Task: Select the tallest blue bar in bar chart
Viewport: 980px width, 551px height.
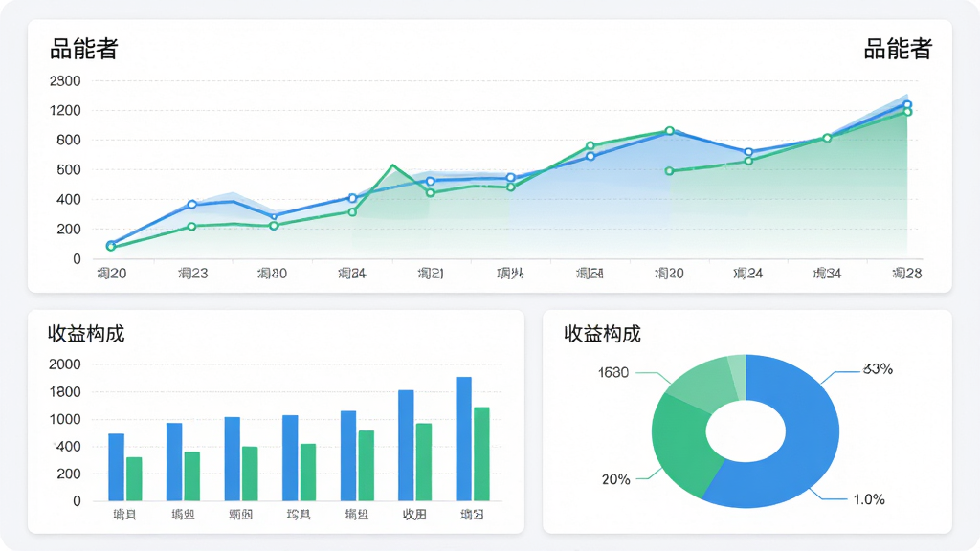Action: pyautogui.click(x=464, y=438)
